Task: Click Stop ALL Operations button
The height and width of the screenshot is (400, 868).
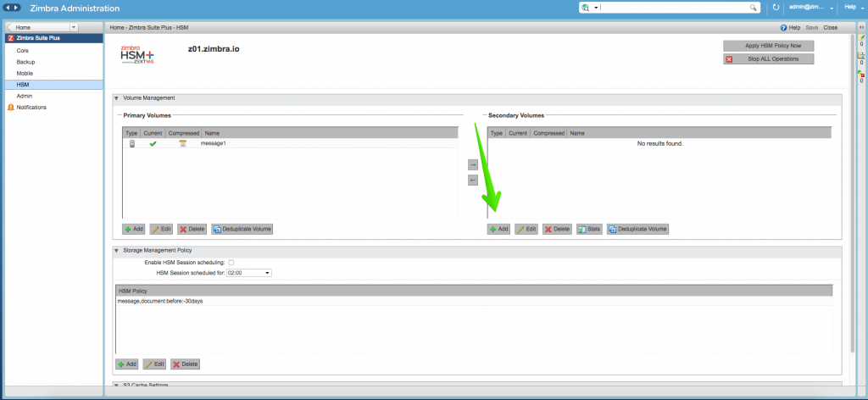Action: 768,58
